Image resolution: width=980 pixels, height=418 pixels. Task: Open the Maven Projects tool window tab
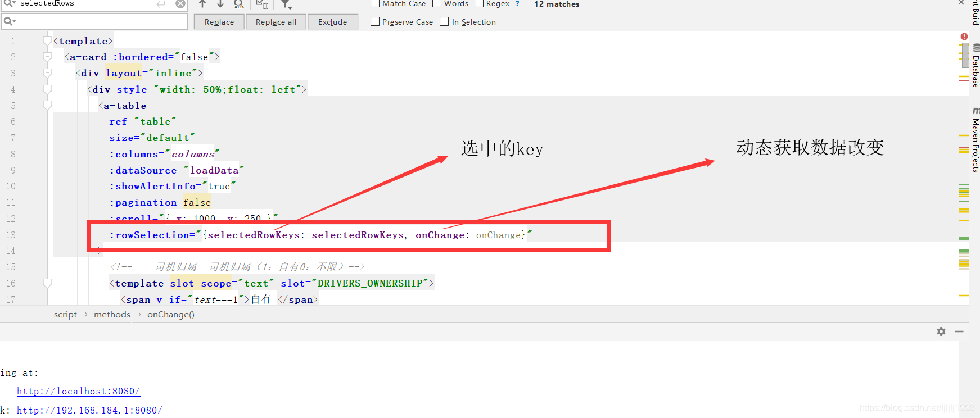click(975, 140)
